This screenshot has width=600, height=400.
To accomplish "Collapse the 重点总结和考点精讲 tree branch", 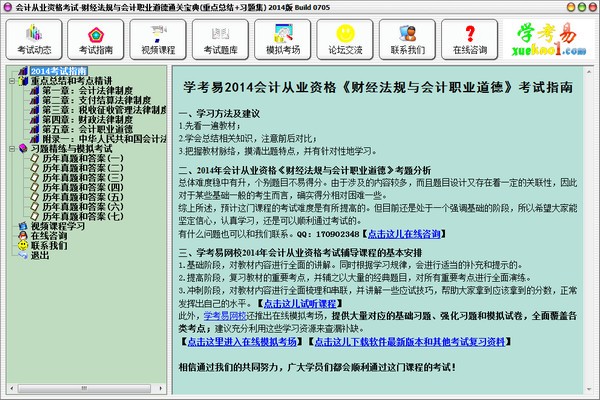I will [x=12, y=81].
